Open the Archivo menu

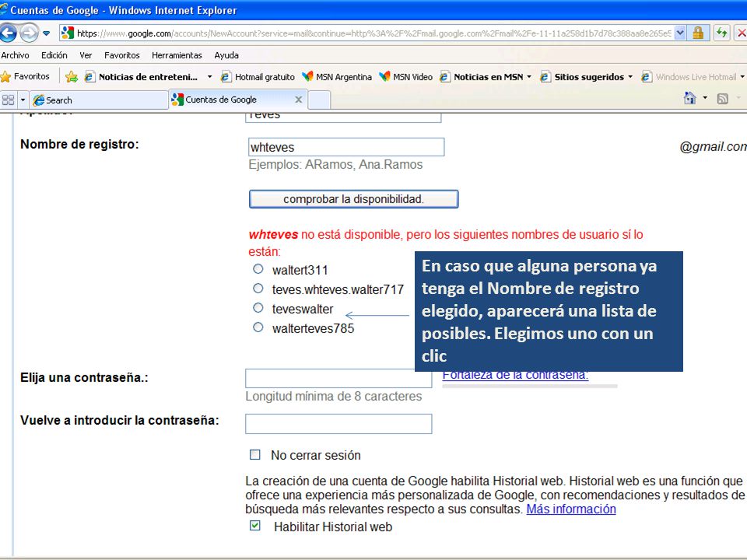(x=16, y=55)
